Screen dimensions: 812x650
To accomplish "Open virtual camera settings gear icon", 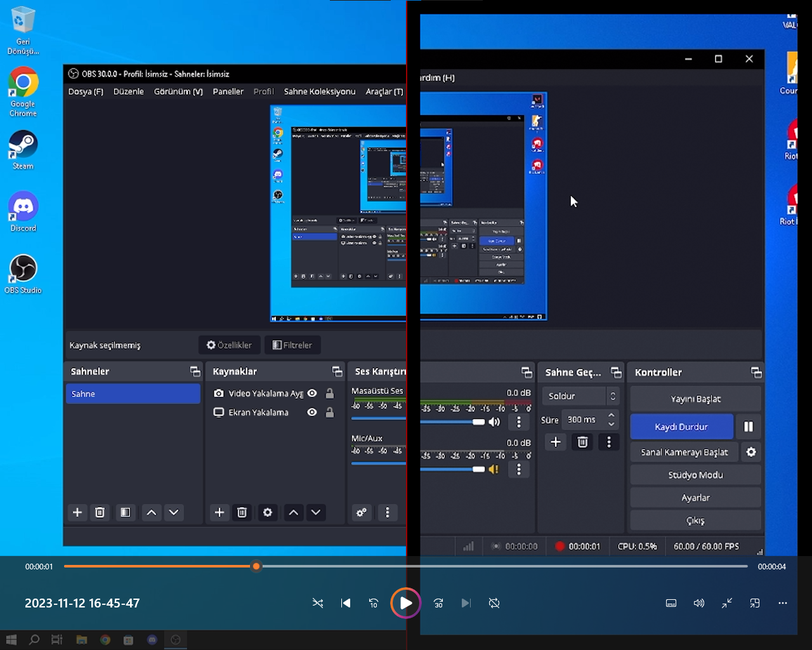I will click(751, 452).
